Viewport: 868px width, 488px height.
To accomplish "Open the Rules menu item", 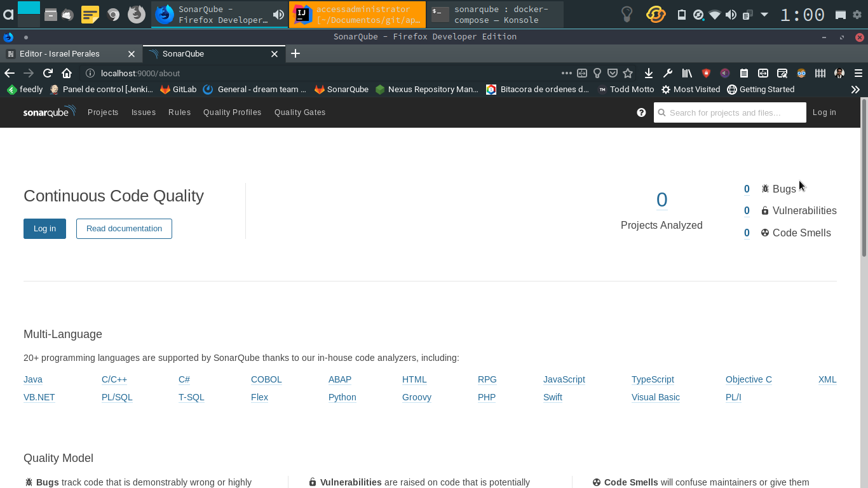I will point(179,112).
